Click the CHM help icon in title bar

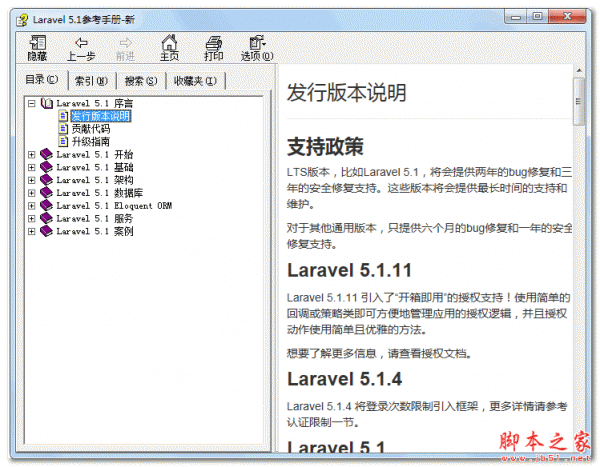point(22,20)
